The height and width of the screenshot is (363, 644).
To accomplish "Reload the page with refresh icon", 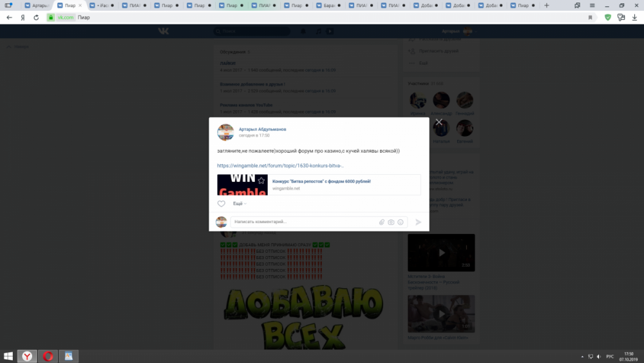I will tap(36, 17).
